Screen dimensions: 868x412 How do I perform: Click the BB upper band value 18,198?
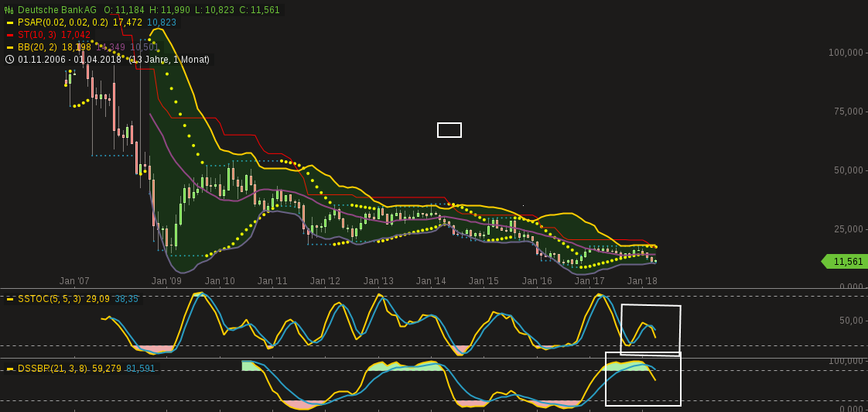point(77,47)
